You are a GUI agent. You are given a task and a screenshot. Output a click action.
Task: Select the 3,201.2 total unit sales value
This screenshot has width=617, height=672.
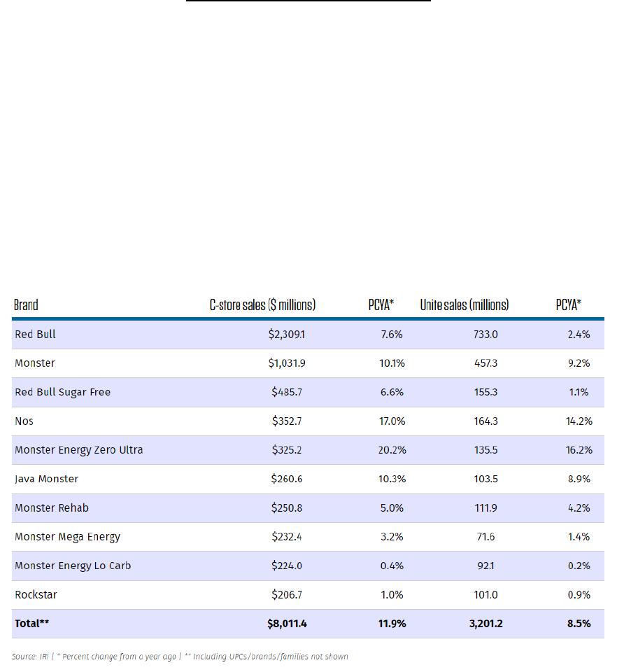[x=485, y=624]
